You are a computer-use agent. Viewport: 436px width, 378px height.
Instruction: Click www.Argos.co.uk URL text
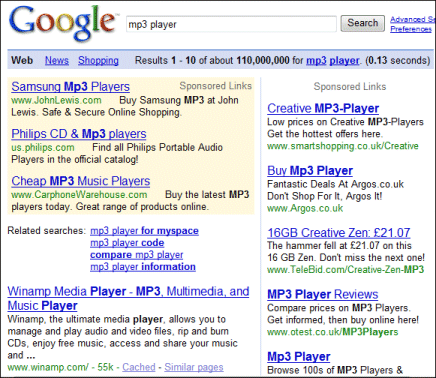[305, 208]
